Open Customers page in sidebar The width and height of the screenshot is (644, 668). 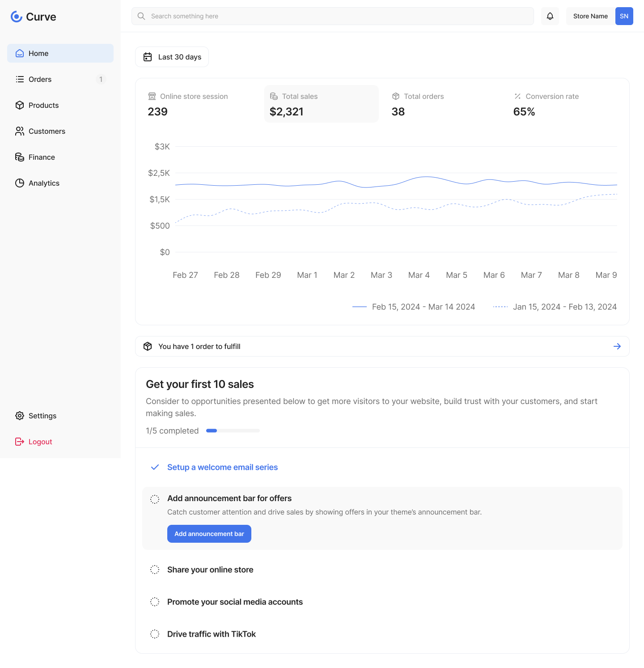pyautogui.click(x=60, y=131)
